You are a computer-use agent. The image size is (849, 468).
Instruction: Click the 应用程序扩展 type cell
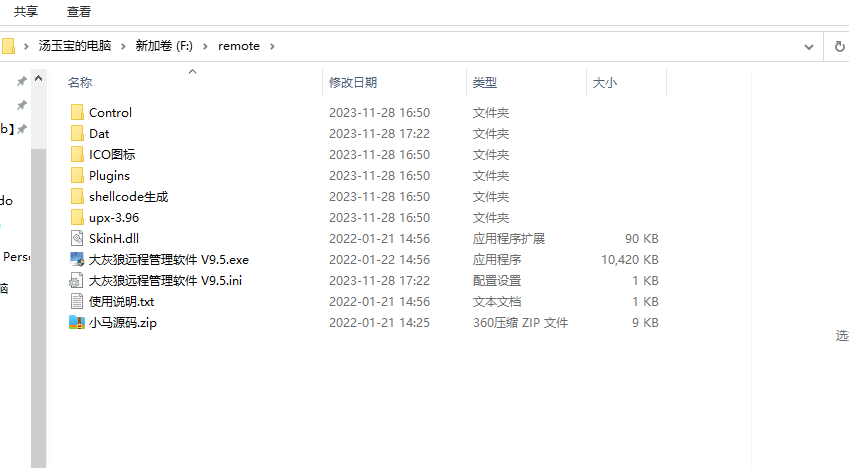[x=509, y=238]
